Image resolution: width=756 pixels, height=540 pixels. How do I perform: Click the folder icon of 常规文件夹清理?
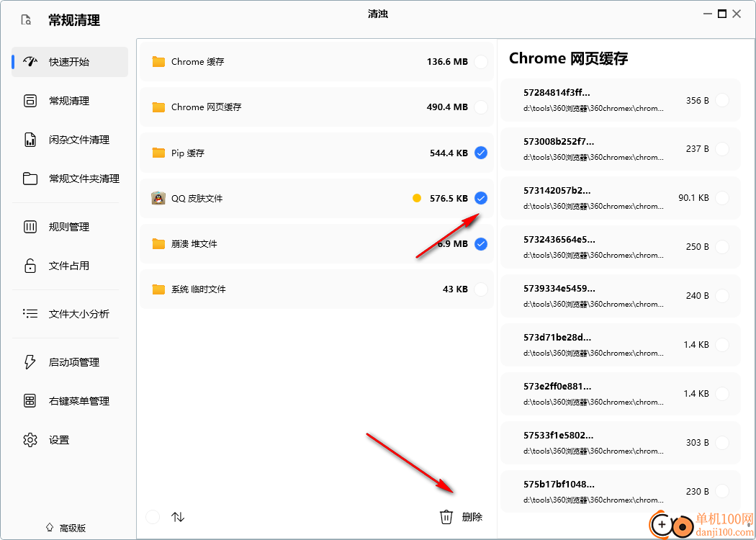tap(30, 179)
